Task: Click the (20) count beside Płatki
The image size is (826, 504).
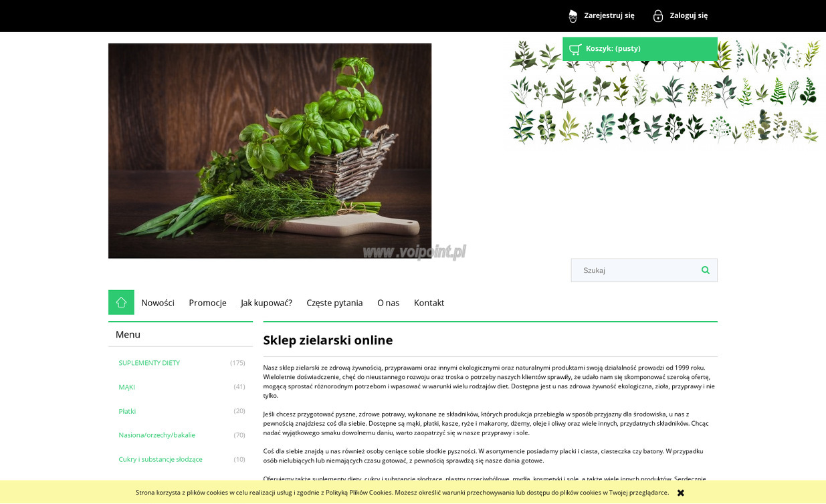Action: 239,411
